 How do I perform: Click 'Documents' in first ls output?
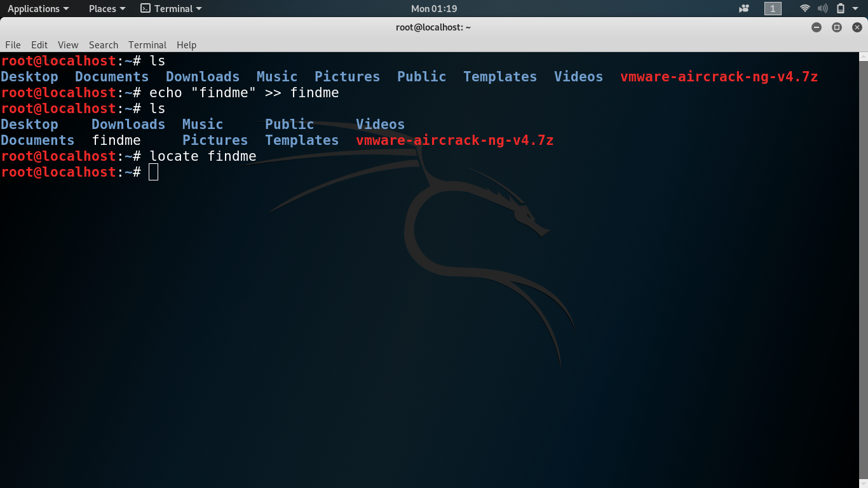[x=112, y=77]
